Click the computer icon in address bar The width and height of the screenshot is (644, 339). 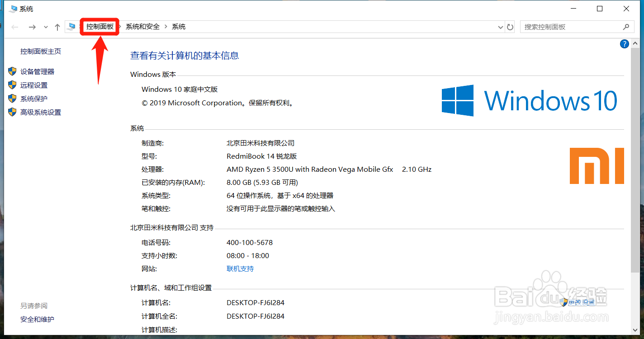tap(71, 27)
